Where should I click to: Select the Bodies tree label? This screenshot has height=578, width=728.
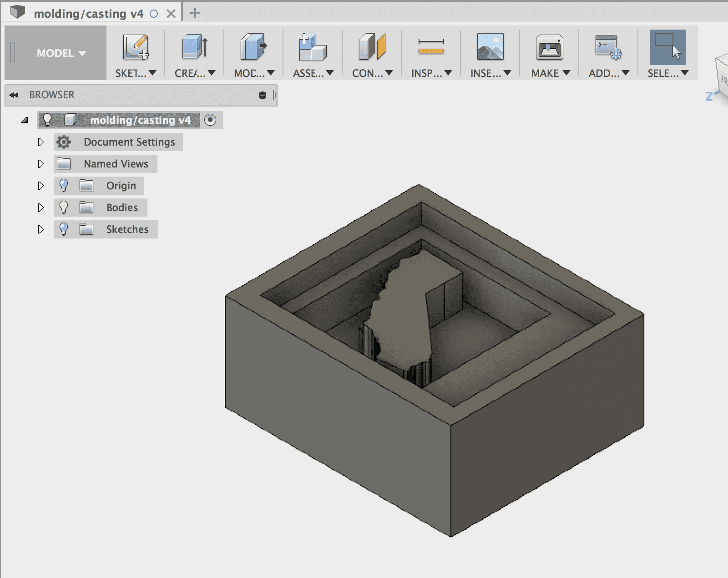[122, 208]
